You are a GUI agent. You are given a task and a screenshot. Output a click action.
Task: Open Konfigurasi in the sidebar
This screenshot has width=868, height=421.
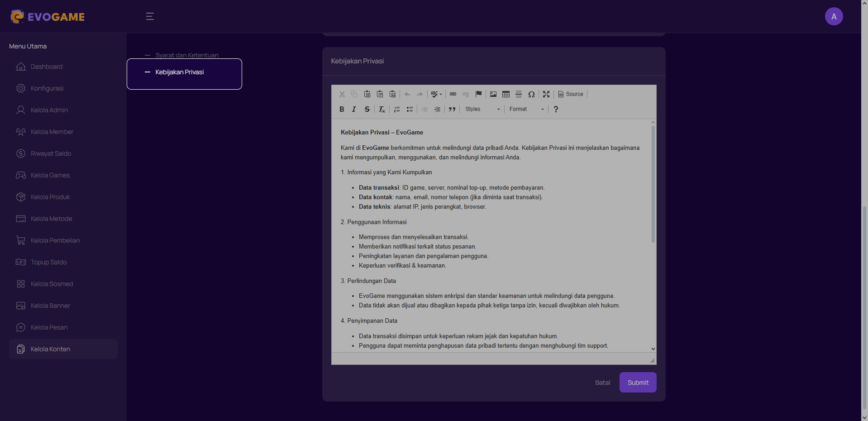[x=63, y=88]
